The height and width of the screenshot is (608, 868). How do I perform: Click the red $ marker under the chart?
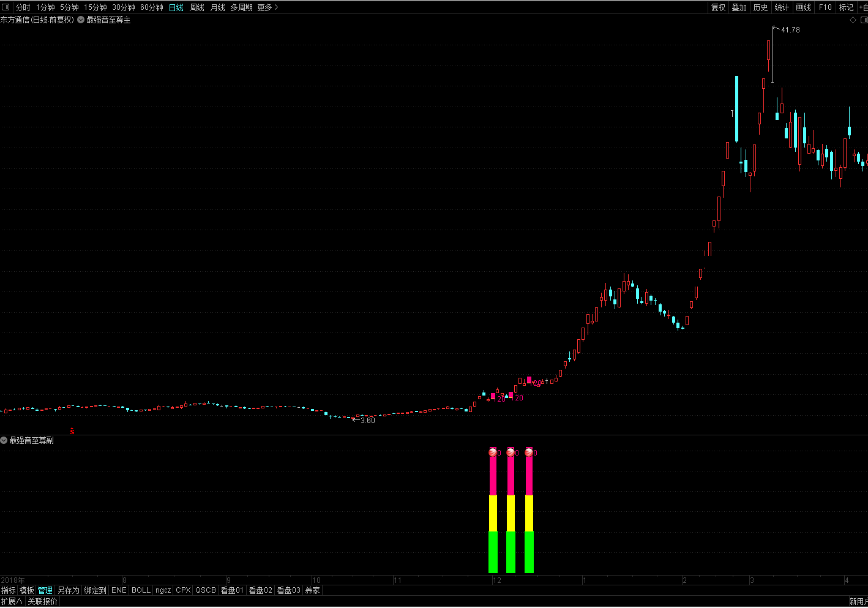point(72,431)
